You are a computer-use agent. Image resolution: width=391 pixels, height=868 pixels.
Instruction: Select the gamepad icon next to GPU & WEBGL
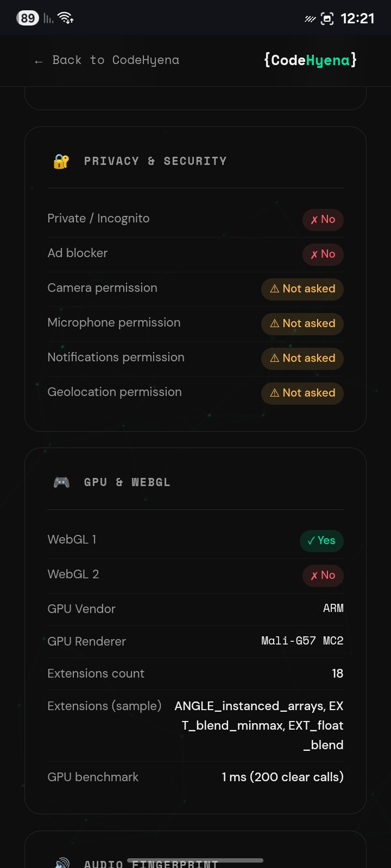(x=61, y=482)
